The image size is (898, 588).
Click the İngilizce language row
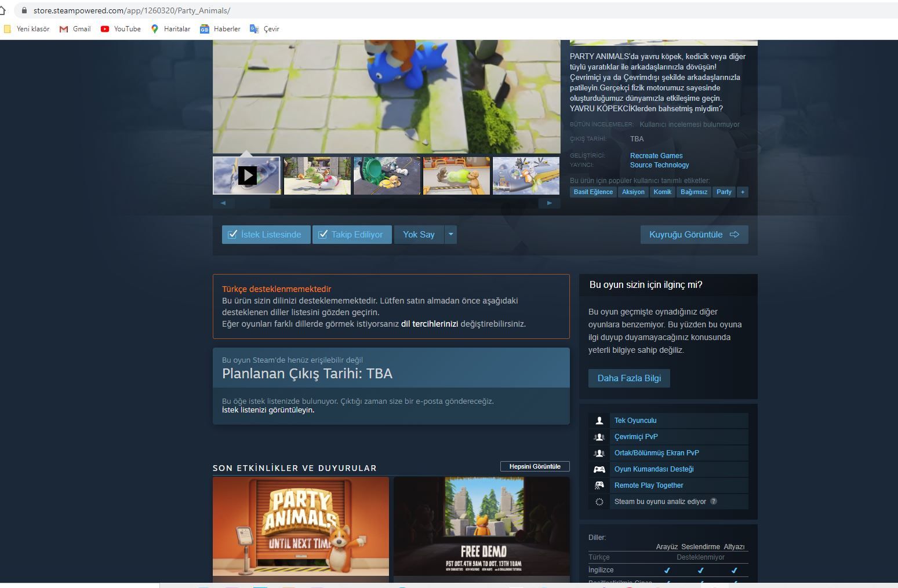(668, 570)
